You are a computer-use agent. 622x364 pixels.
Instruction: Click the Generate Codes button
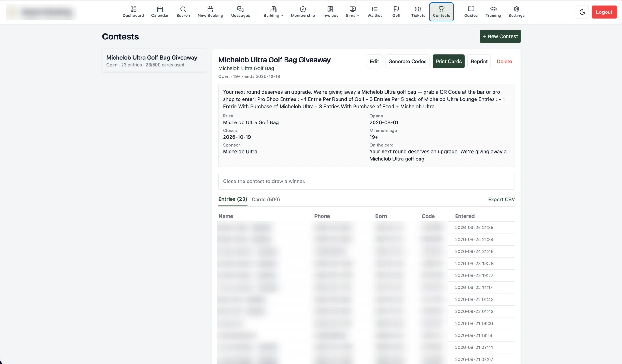[x=407, y=62]
